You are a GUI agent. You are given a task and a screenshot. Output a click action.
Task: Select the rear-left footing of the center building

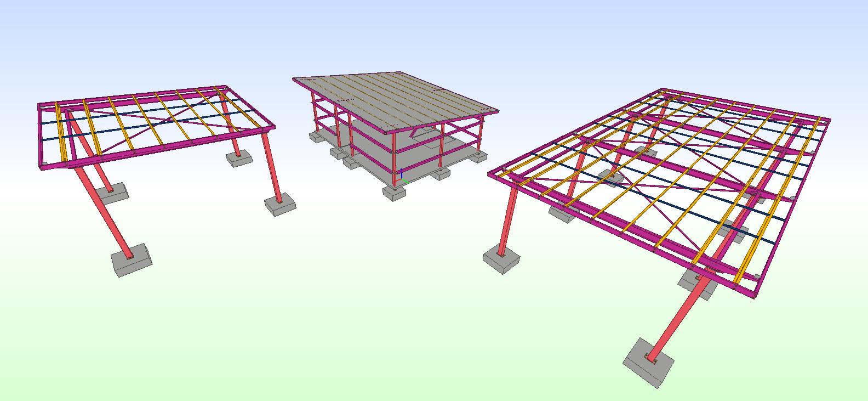(318, 137)
